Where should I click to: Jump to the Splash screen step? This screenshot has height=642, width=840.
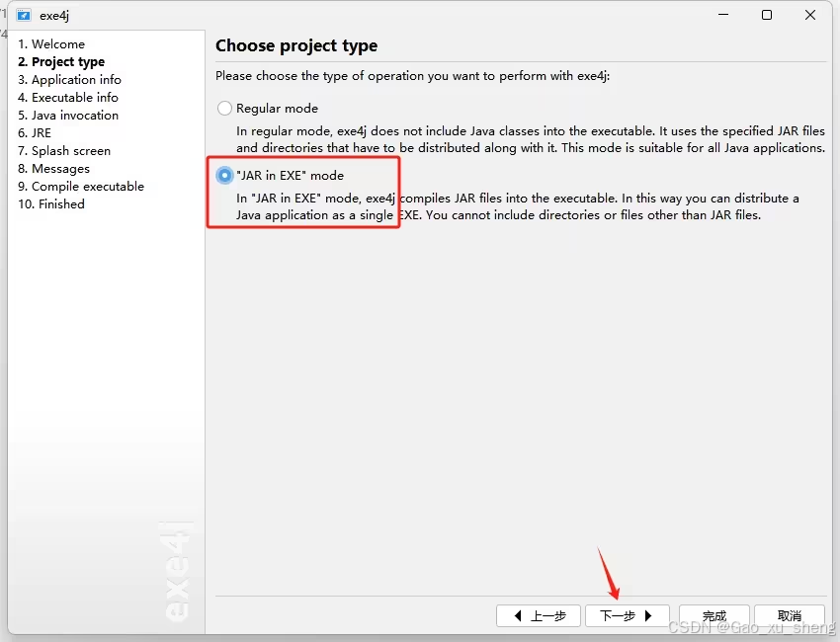[64, 150]
